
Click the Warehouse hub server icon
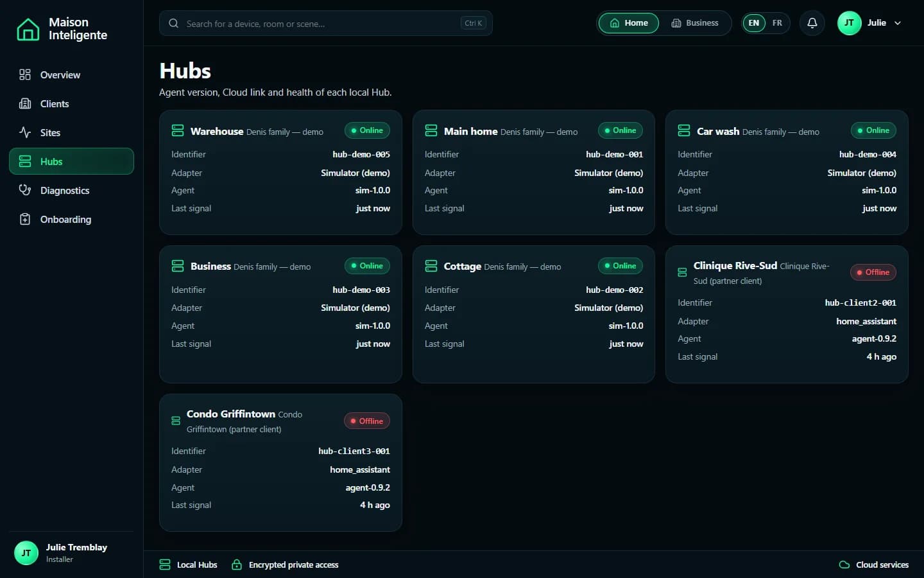(178, 130)
